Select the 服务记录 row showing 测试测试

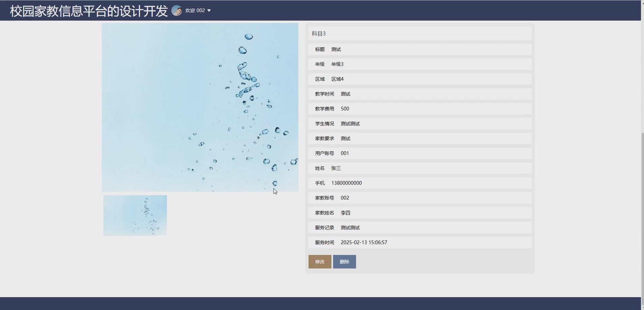click(x=419, y=227)
